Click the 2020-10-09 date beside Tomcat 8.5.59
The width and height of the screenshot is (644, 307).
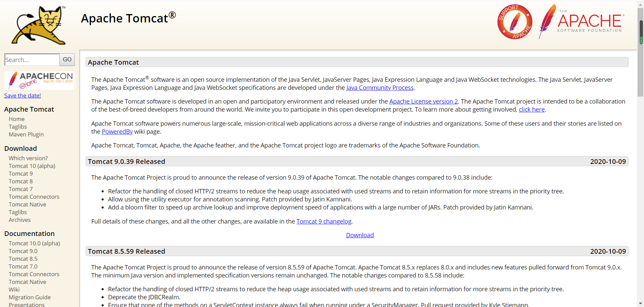click(x=608, y=251)
